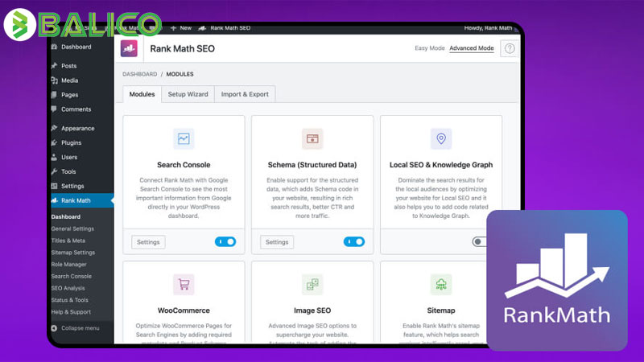Open Search Console submenu item
The height and width of the screenshot is (362, 644).
click(72, 276)
